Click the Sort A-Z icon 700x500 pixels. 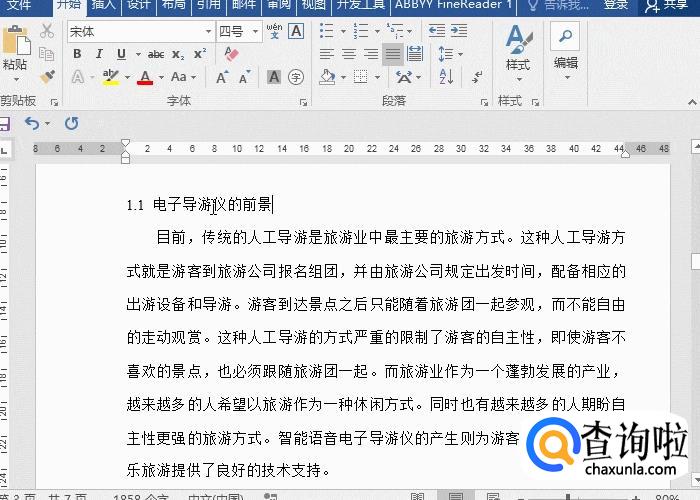pos(446,77)
